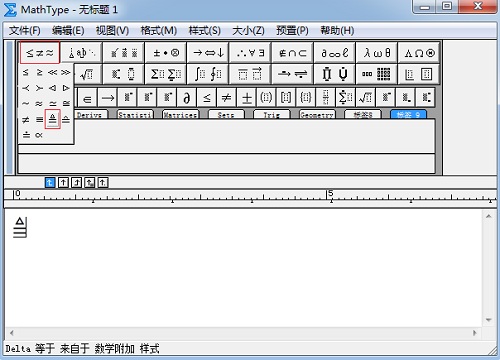Open the labeled arrow templates palette
Image resolution: width=500 pixels, height=360 pixels.
tap(292, 74)
